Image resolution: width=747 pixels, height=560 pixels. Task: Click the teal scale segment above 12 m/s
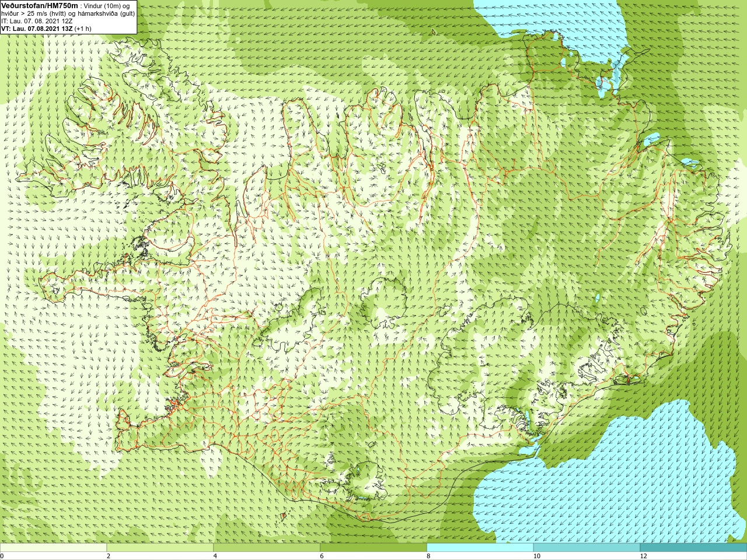click(x=693, y=548)
